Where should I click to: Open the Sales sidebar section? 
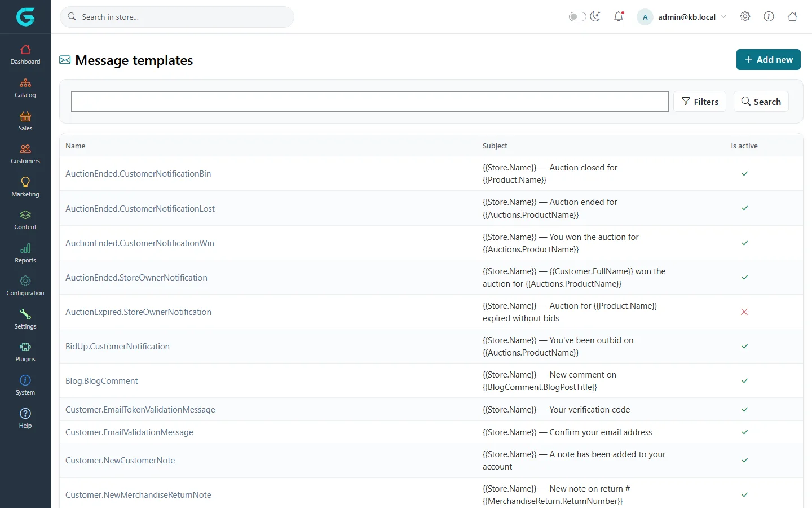tap(25, 121)
